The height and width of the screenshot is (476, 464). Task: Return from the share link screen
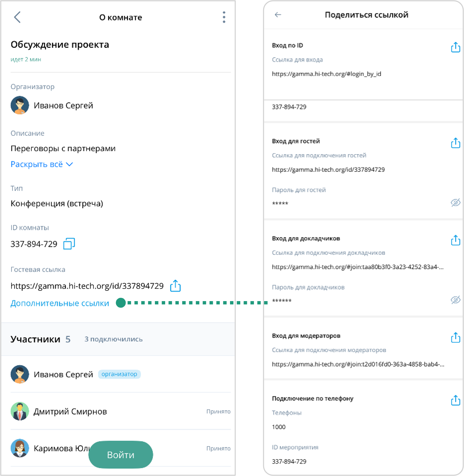(278, 15)
